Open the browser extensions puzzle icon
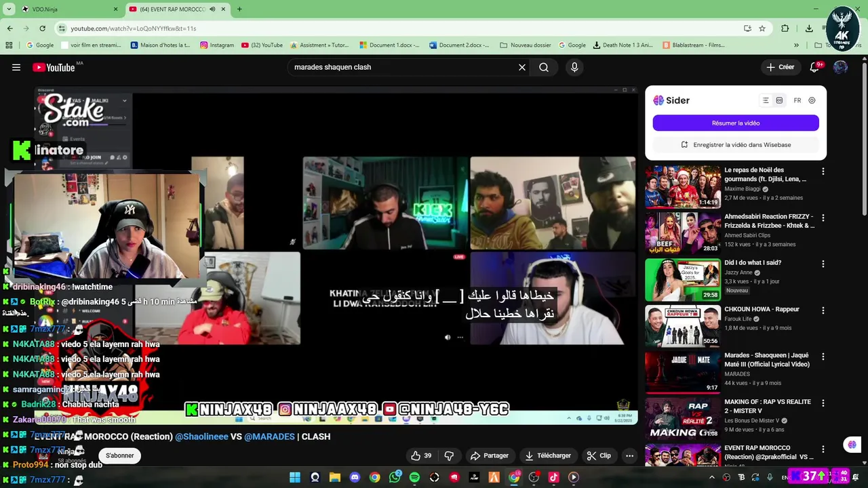This screenshot has width=868, height=488. 785,28
